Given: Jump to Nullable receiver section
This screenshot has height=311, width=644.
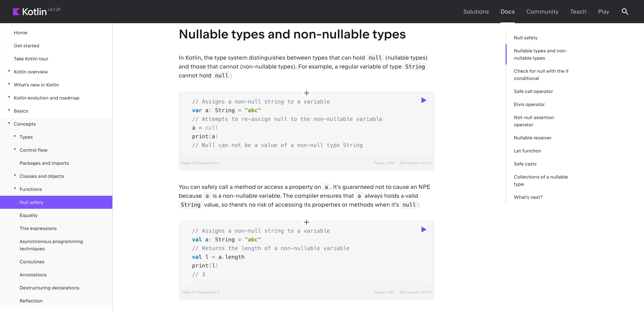Looking at the screenshot, I should click(x=533, y=138).
